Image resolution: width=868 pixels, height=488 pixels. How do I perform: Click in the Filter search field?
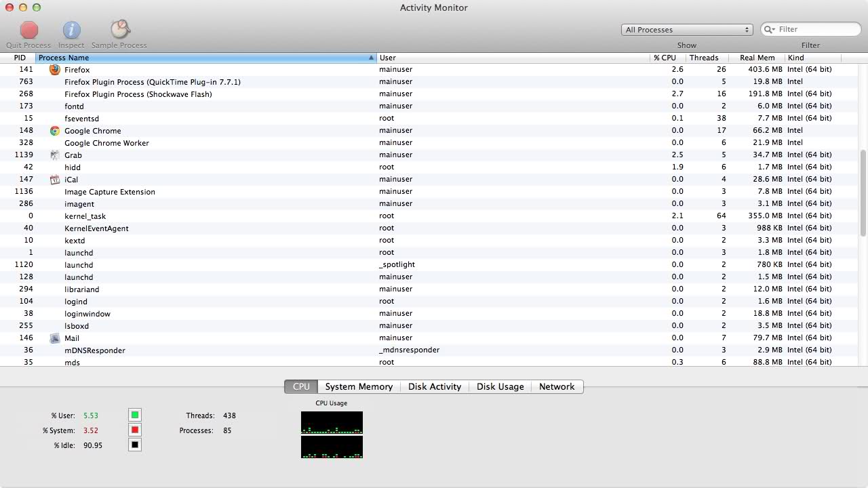pos(811,29)
